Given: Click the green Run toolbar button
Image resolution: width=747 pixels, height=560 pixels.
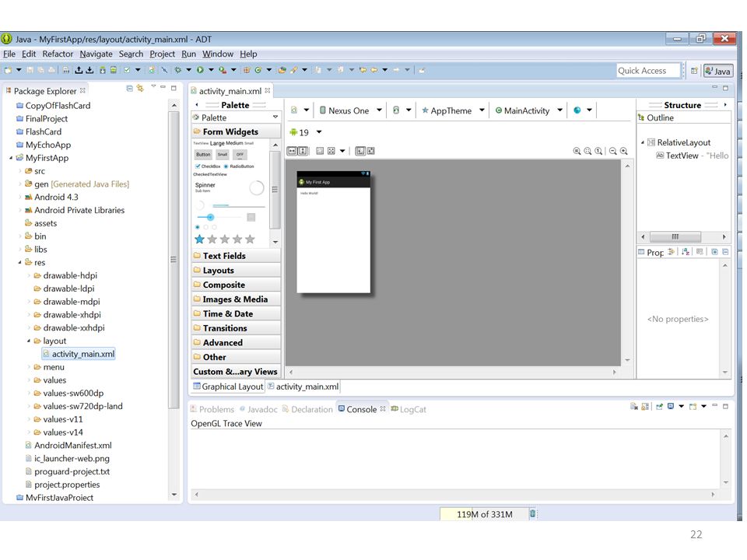Looking at the screenshot, I should 200,70.
